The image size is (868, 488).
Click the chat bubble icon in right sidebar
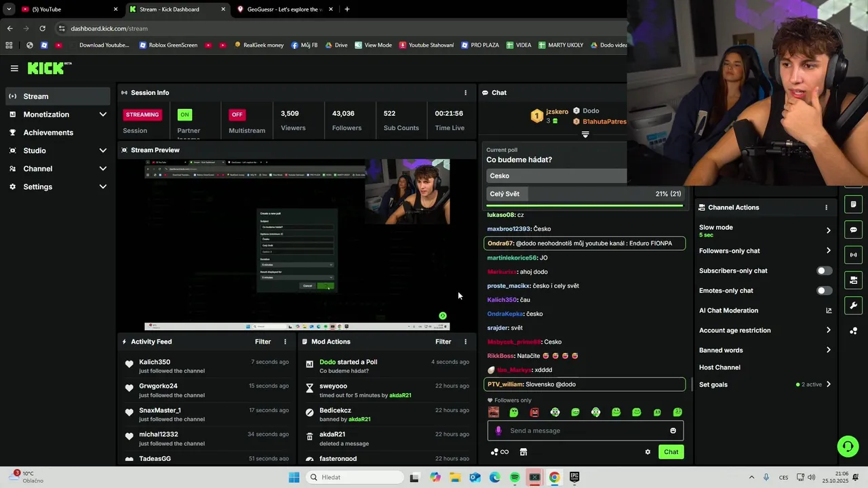coord(853,230)
